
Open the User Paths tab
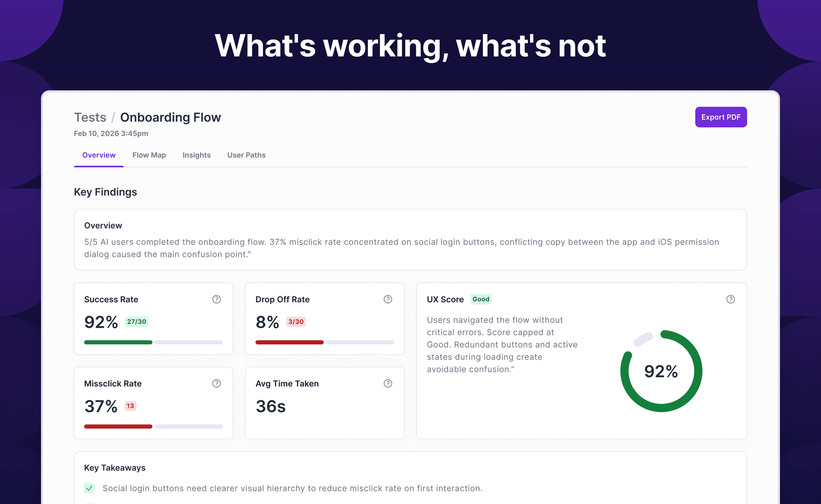point(246,155)
